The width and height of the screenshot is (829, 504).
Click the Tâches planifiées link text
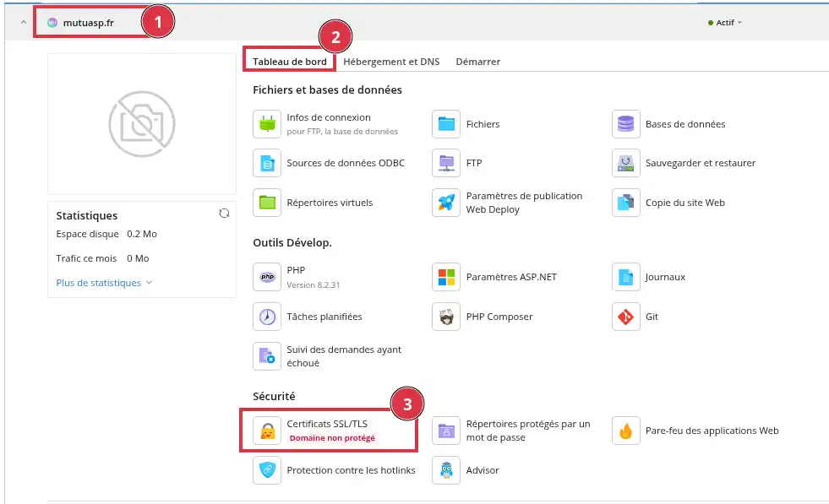pyautogui.click(x=325, y=317)
